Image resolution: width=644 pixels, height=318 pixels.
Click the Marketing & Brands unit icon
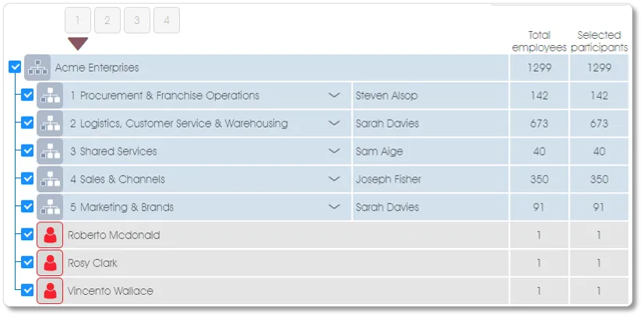pyautogui.click(x=50, y=208)
